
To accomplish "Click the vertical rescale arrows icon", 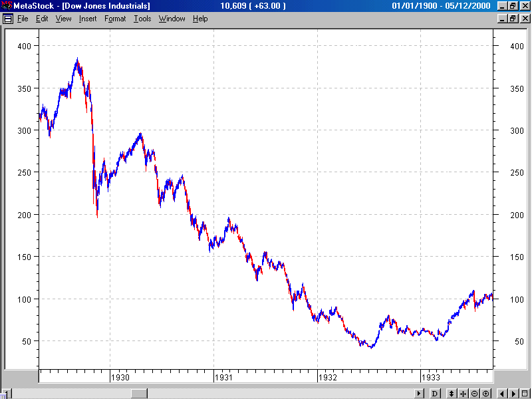I will [452, 394].
